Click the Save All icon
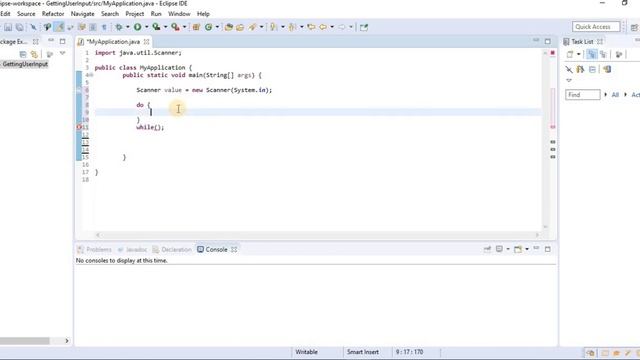 point(19,27)
